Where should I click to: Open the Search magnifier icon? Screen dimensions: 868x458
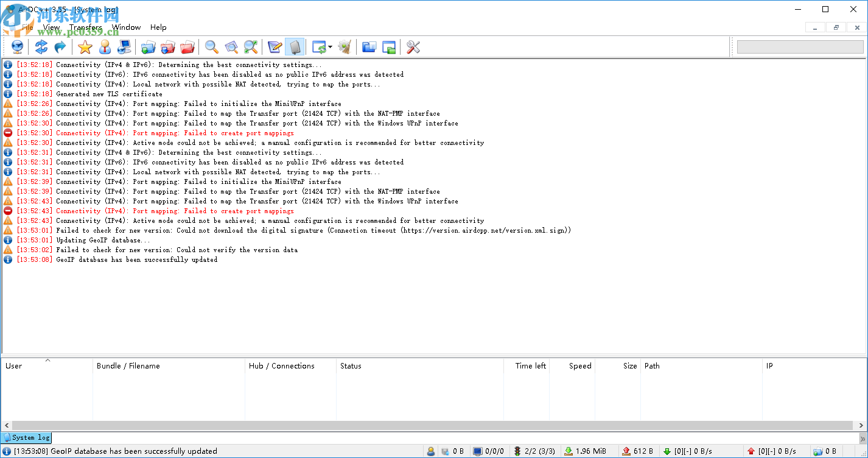(x=211, y=47)
